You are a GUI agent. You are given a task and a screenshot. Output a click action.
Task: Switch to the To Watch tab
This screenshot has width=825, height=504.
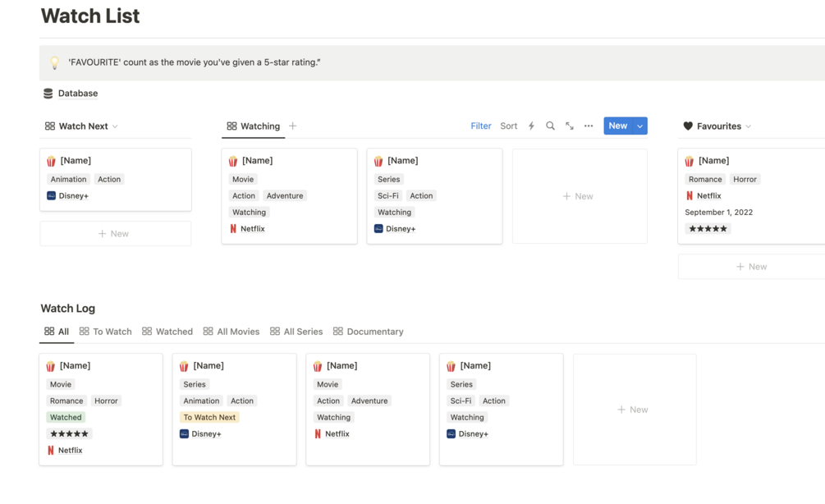[x=105, y=332]
